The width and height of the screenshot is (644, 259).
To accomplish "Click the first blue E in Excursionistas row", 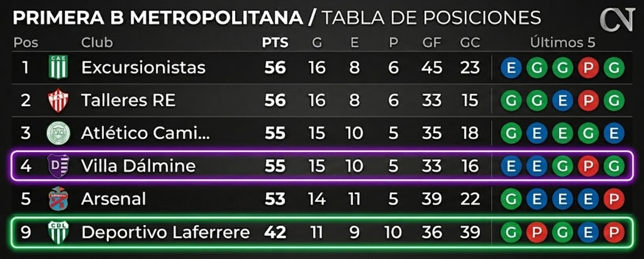I will point(511,67).
